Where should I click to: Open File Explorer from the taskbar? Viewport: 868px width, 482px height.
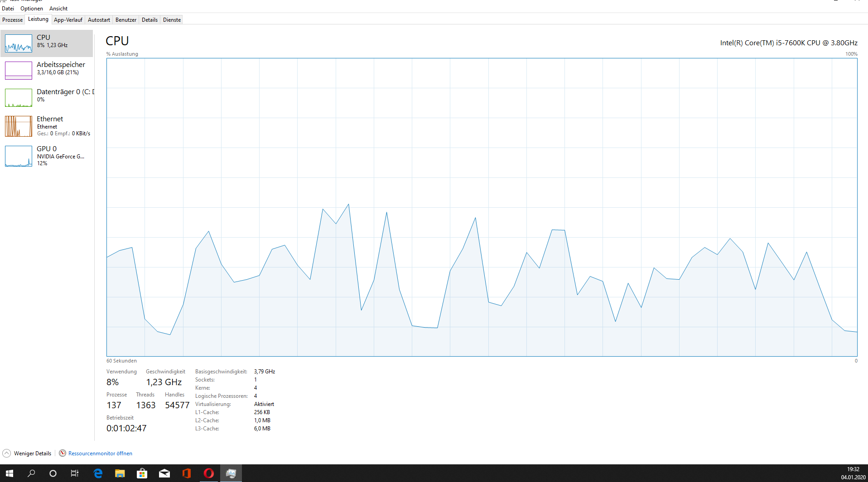pyautogui.click(x=120, y=473)
